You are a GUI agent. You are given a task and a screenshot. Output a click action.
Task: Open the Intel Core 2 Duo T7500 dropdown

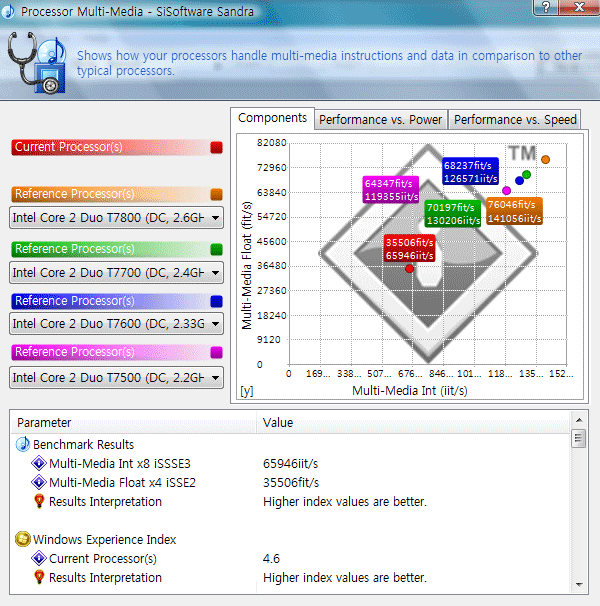point(116,378)
